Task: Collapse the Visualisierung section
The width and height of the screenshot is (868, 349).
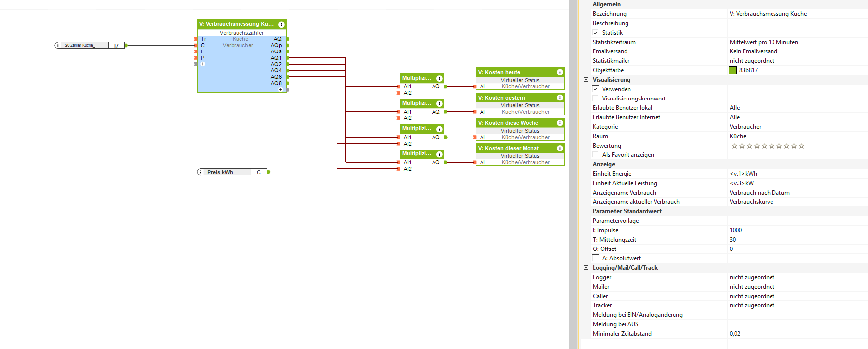Action: 586,80
